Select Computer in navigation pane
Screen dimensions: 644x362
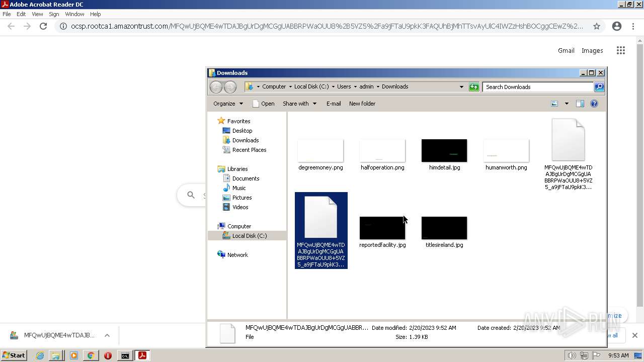[x=239, y=226]
